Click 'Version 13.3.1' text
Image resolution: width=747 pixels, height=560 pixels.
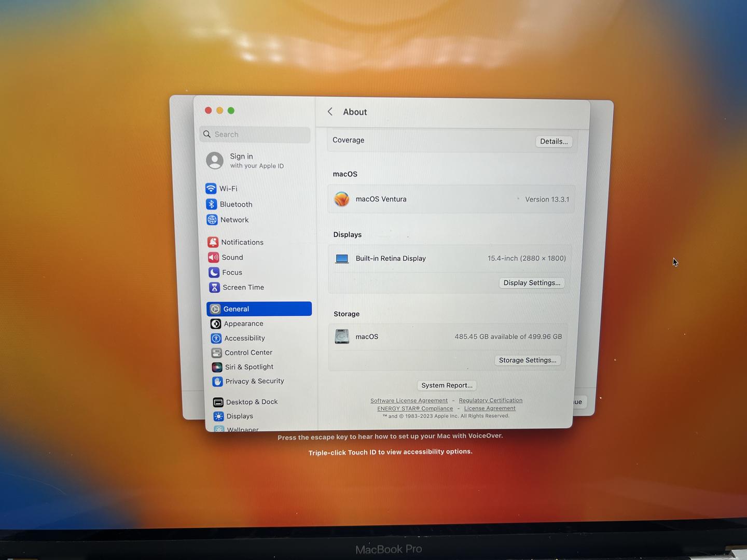tap(547, 200)
